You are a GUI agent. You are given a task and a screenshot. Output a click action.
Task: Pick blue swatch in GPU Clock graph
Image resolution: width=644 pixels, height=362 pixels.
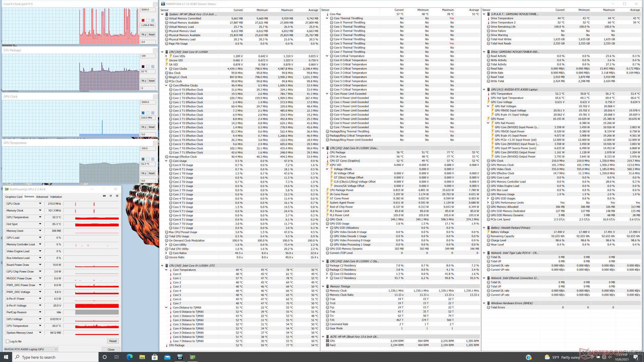point(143,113)
